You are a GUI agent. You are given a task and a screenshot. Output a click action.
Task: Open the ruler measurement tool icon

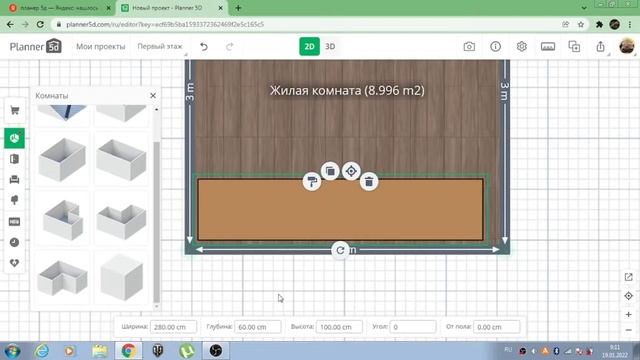(x=548, y=47)
